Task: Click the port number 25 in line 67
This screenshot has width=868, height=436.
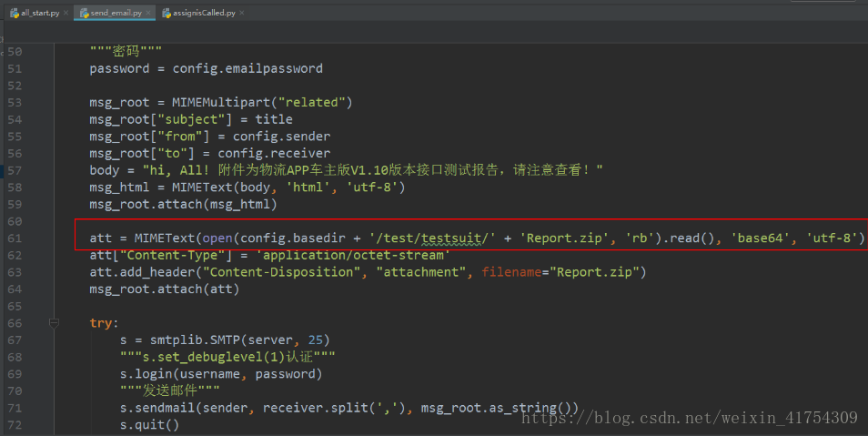Action: pos(316,340)
